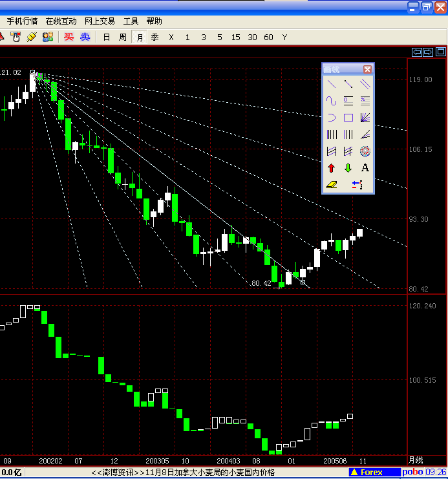The width and height of the screenshot is (448, 479).
Task: Select the five-line periodic vertical lines tool
Action: click(332, 134)
